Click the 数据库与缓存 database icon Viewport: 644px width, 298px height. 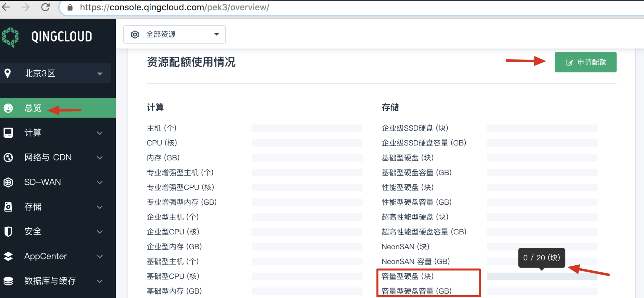click(8, 281)
